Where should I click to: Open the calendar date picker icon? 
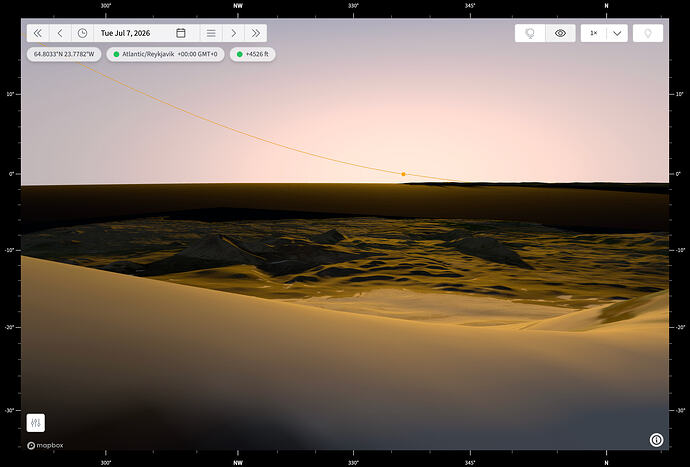click(181, 33)
